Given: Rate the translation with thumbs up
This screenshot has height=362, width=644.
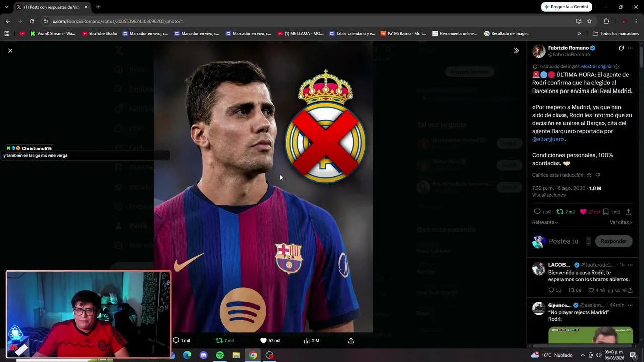Looking at the screenshot, I should click(589, 175).
